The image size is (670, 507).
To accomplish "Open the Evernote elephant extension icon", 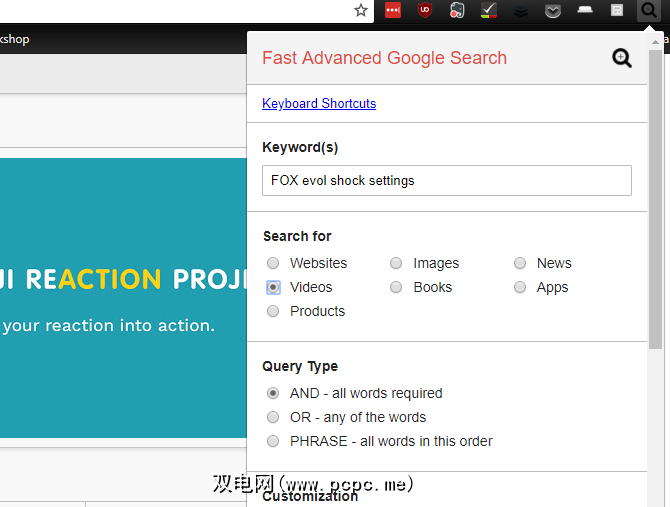I will [457, 10].
